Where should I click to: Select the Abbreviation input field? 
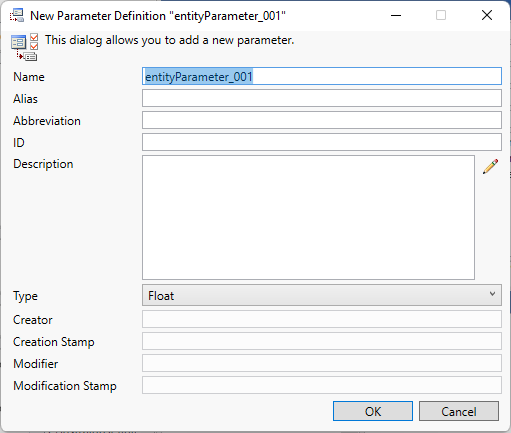point(322,120)
